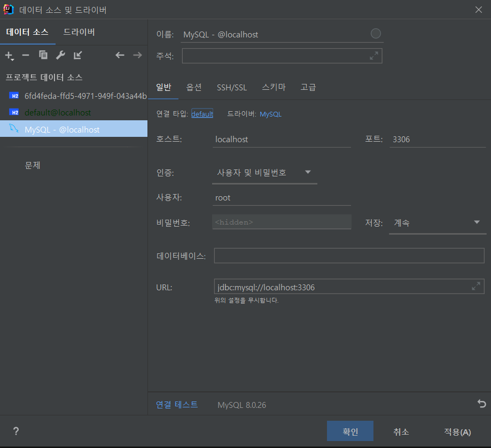Open data source properties wrench icon
The image size is (491, 448).
(x=60, y=55)
